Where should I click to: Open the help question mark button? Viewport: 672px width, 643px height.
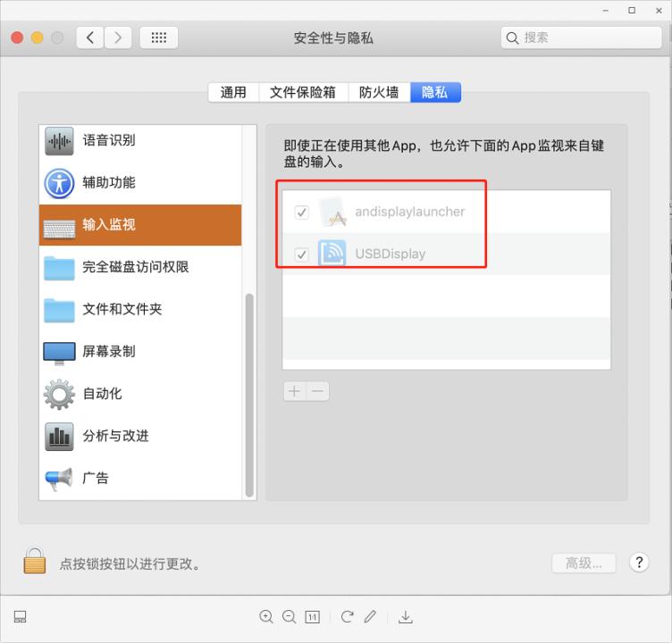(x=639, y=563)
